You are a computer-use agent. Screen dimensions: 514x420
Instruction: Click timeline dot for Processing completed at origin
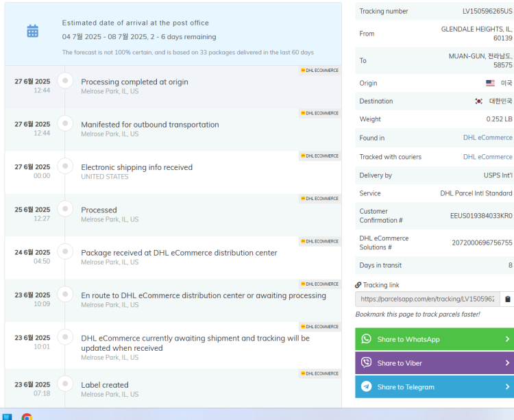pos(65,81)
